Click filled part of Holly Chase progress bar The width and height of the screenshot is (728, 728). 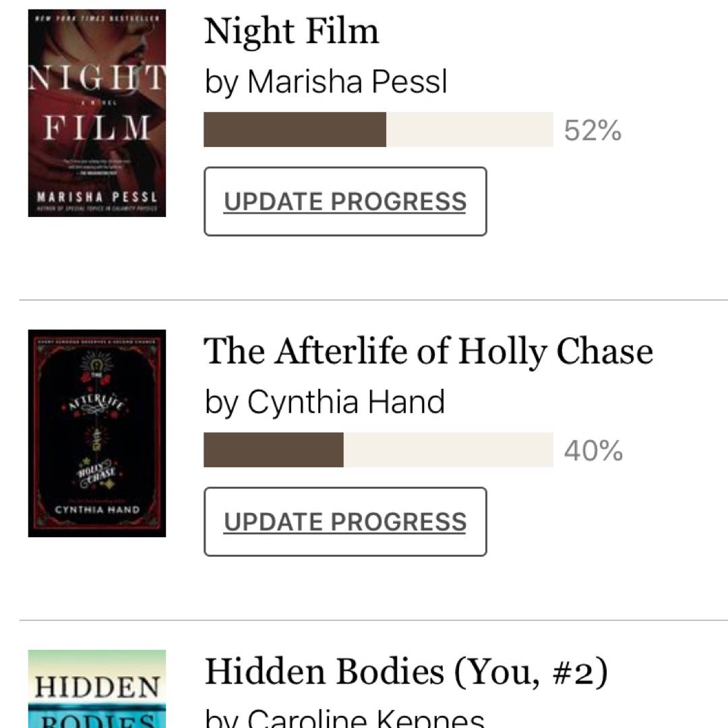click(x=273, y=450)
